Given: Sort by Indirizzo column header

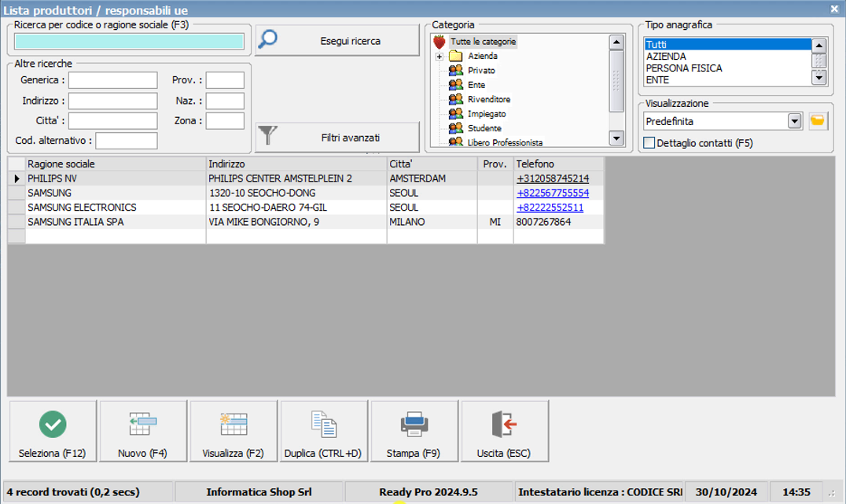Looking at the screenshot, I should click(296, 164).
